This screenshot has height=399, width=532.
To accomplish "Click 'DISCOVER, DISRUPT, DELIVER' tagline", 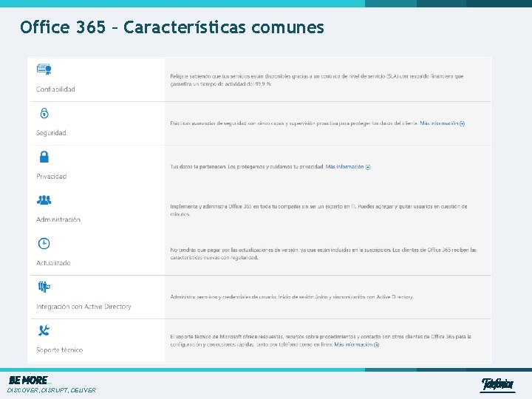I will tap(52, 390).
